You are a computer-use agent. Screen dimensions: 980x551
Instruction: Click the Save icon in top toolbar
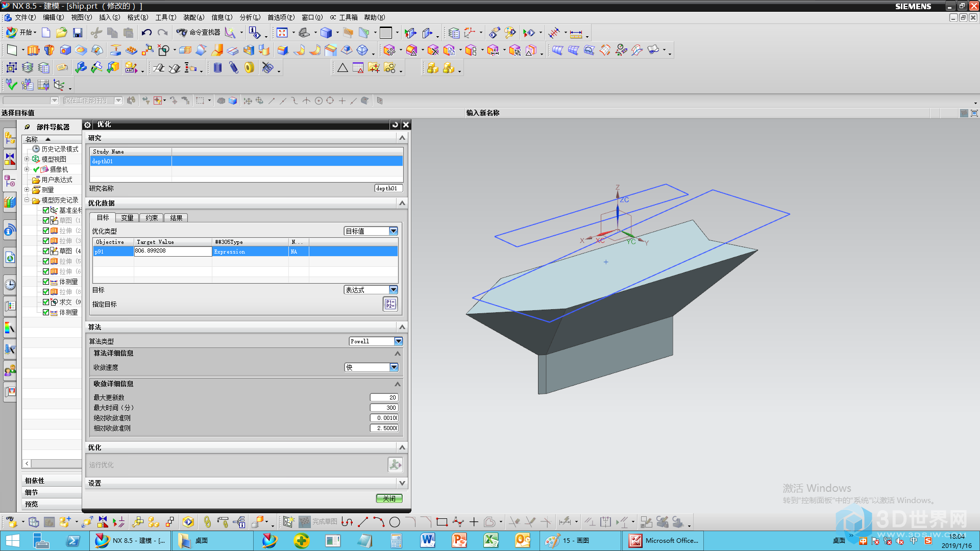78,33
